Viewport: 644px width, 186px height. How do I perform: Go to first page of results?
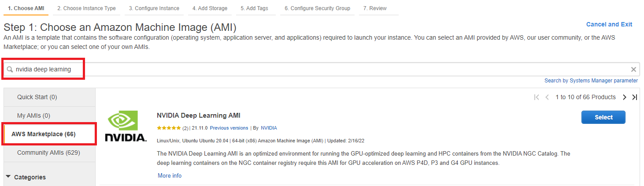pos(536,97)
